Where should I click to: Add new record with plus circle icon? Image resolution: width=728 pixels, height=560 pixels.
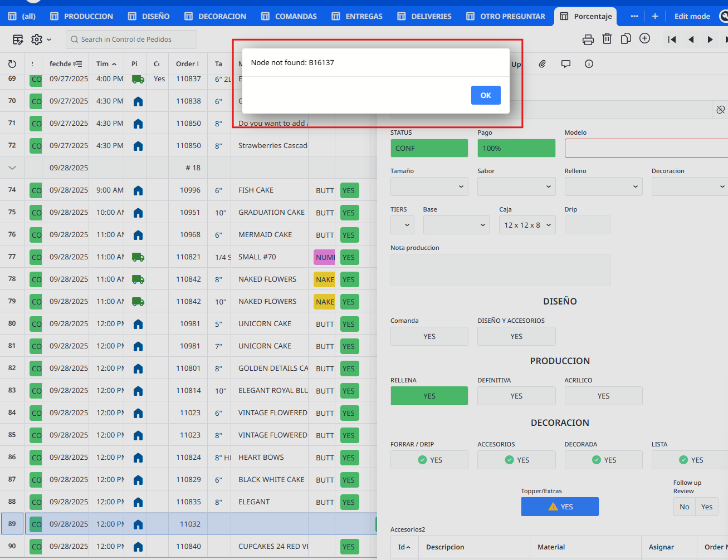tap(644, 38)
